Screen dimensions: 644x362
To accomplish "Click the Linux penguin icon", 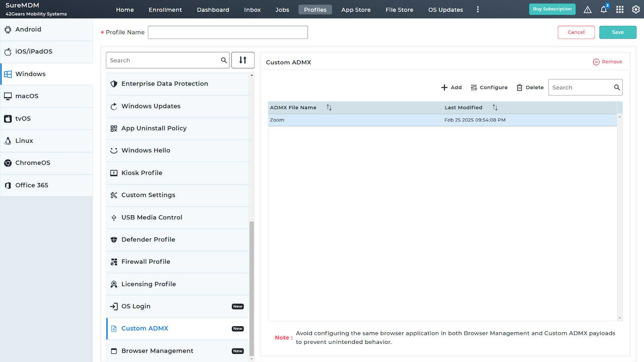I will pyautogui.click(x=8, y=141).
